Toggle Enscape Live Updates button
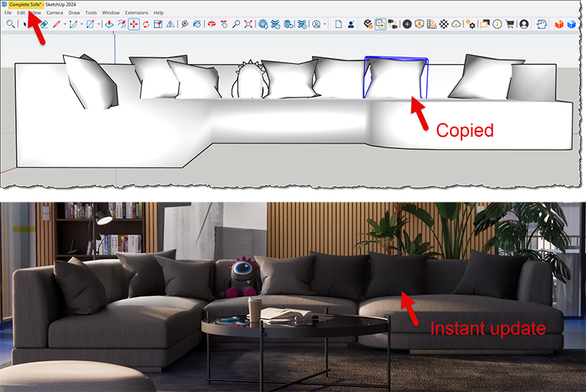Image resolution: width=586 pixels, height=392 pixels. pyautogui.click(x=380, y=24)
